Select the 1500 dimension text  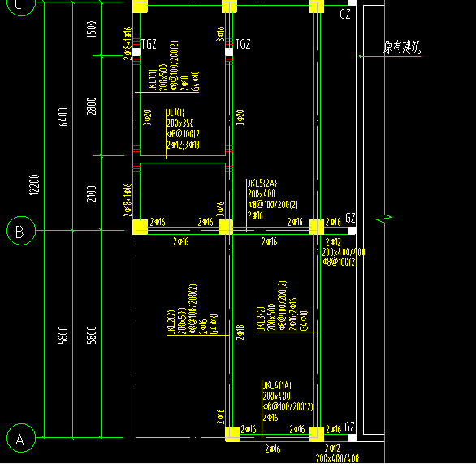(91, 29)
